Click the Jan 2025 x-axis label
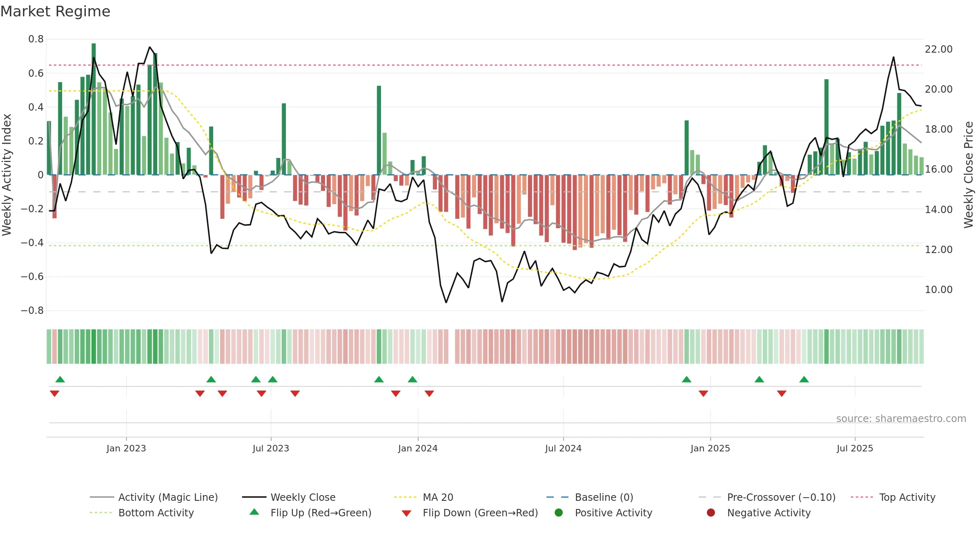The height and width of the screenshot is (551, 980). click(x=710, y=448)
